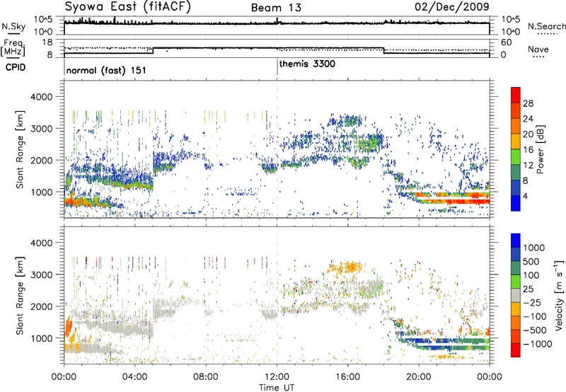Click the '18' frequency axis tick label
This screenshot has height=392, width=566.
[x=47, y=42]
